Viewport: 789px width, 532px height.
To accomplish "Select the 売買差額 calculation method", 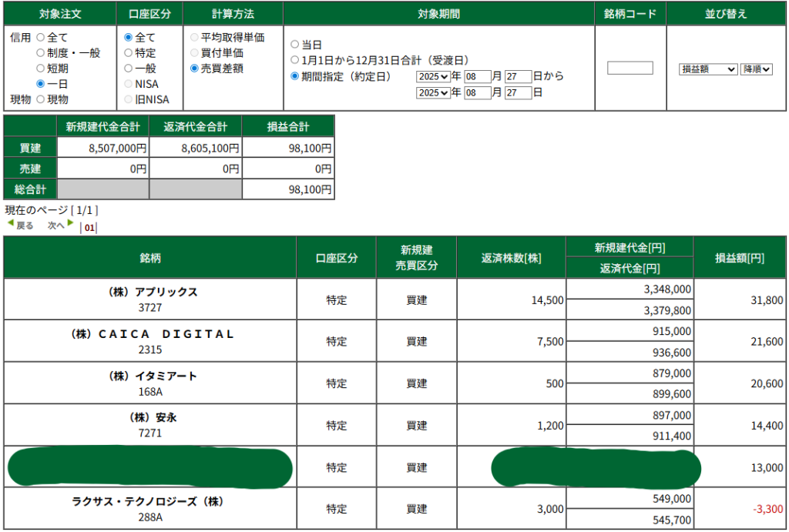I will [194, 69].
